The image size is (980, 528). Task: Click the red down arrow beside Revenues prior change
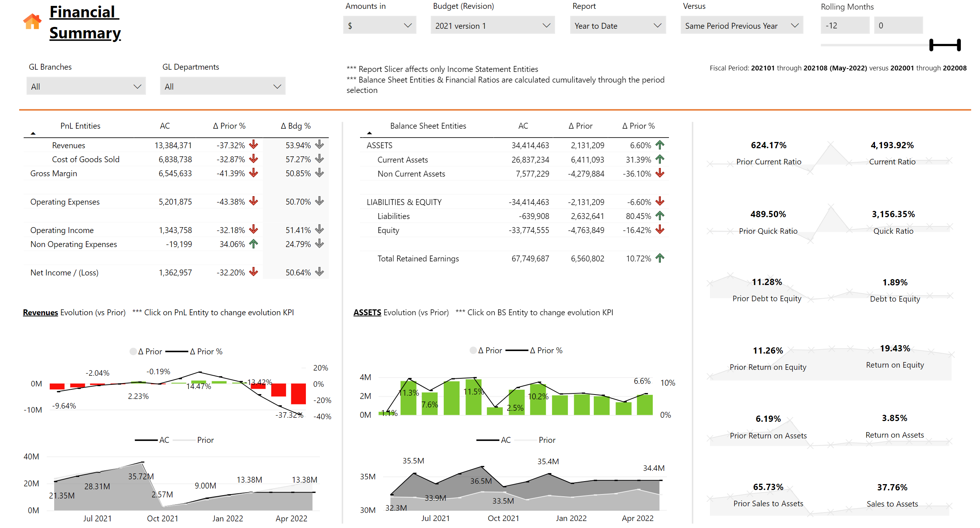[253, 145]
